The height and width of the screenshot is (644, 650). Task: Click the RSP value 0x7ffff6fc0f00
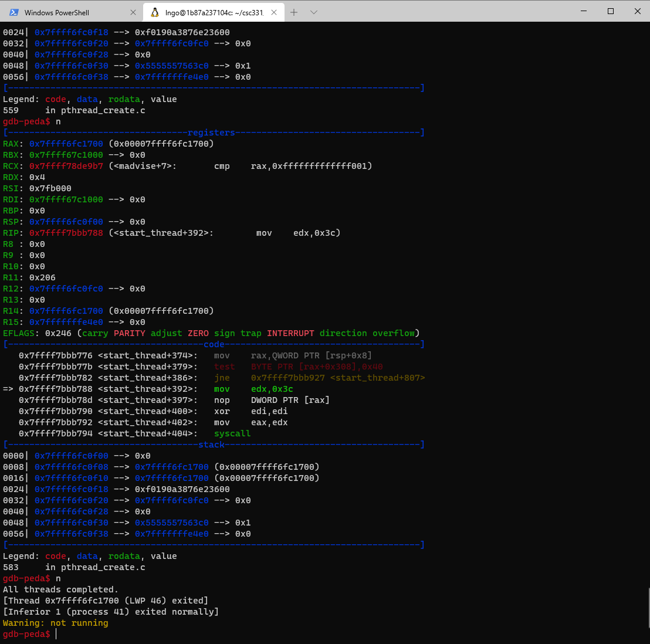(66, 222)
